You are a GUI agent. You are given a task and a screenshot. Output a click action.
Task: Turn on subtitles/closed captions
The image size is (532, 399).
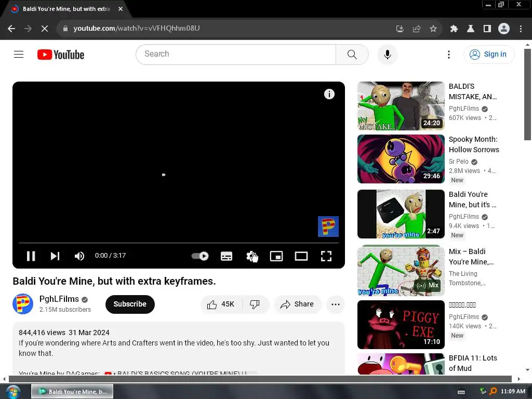pos(227,256)
